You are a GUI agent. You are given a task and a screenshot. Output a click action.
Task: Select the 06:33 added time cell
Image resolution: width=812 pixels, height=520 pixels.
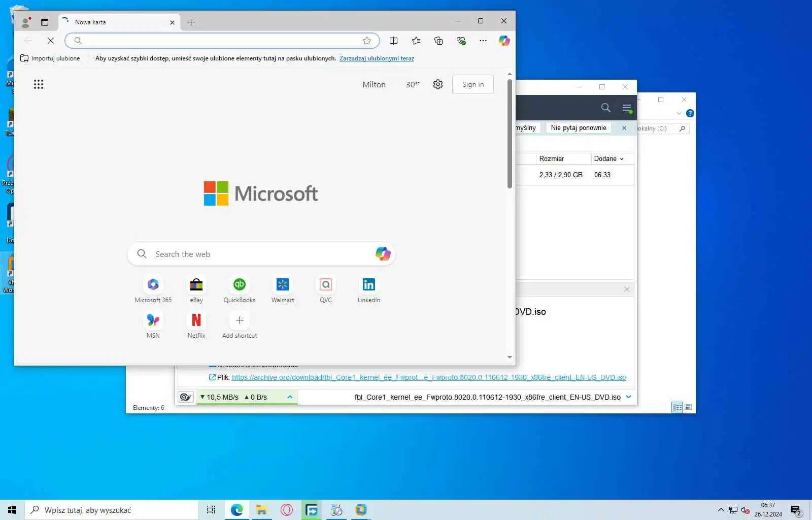602,175
